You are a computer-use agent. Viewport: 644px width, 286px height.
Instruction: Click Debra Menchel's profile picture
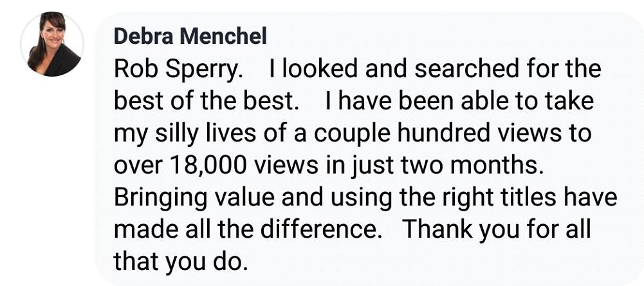(52, 44)
